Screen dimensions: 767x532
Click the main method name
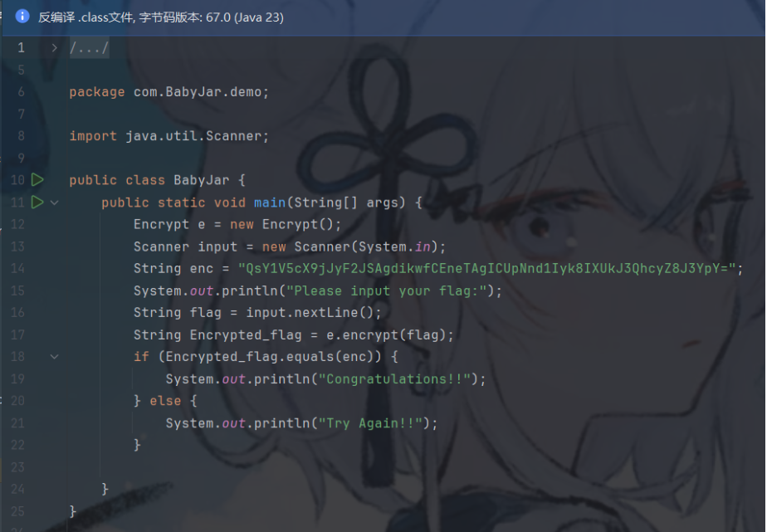pyautogui.click(x=270, y=203)
